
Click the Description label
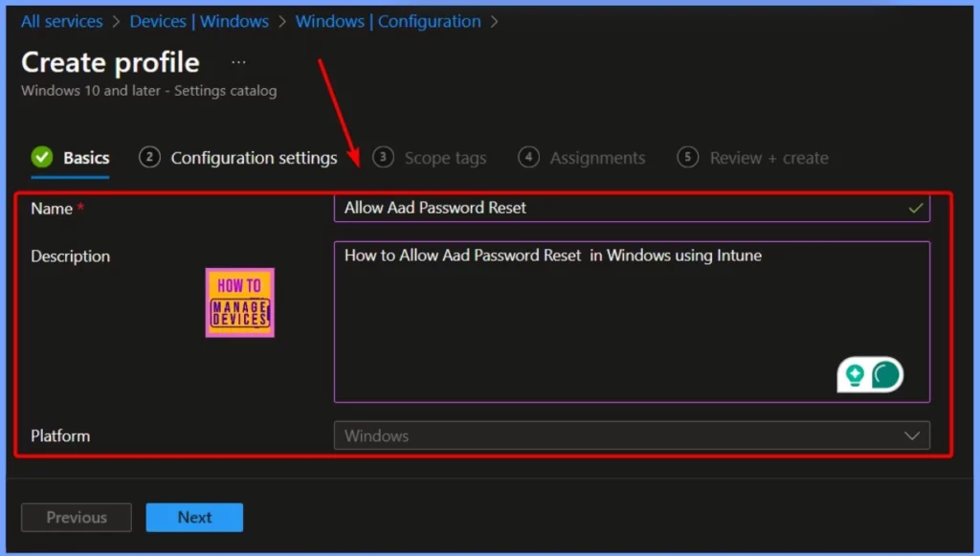pyautogui.click(x=70, y=256)
